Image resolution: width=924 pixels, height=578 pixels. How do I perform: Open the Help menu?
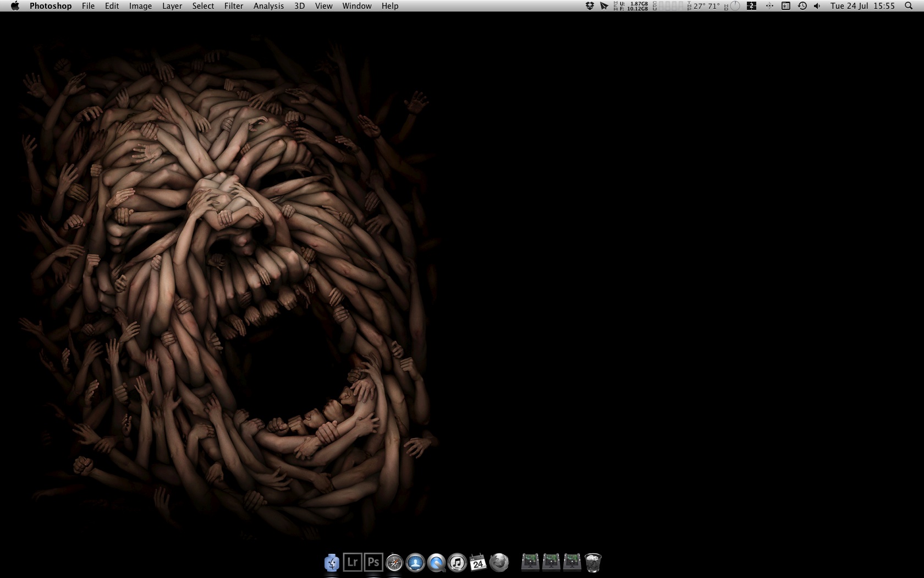390,6
